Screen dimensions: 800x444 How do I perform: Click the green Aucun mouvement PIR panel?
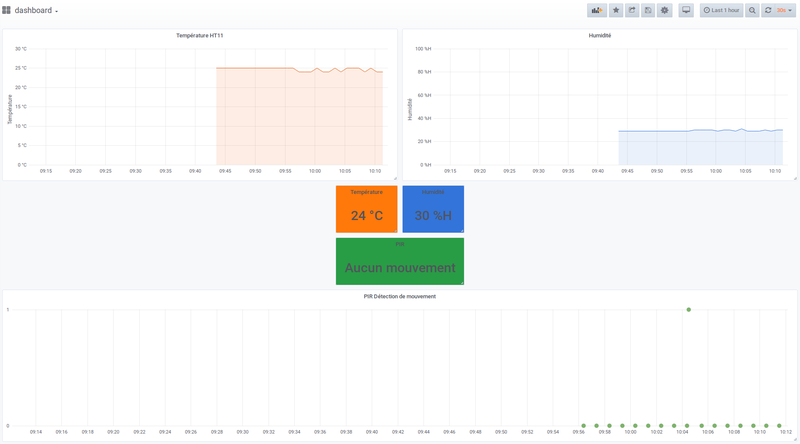click(x=399, y=267)
